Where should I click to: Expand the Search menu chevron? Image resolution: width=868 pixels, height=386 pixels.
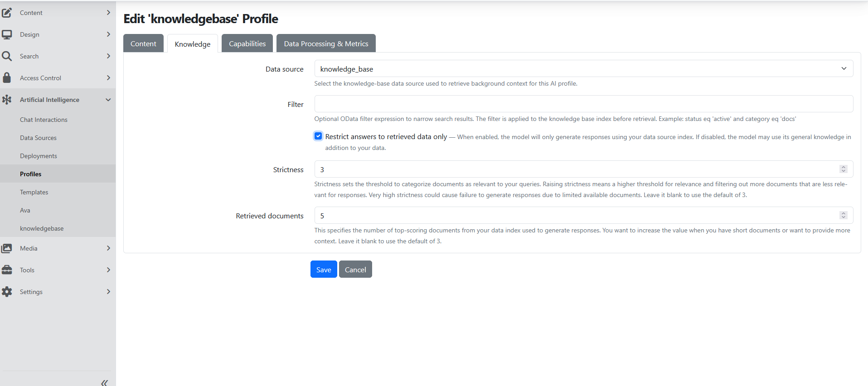pyautogui.click(x=108, y=56)
